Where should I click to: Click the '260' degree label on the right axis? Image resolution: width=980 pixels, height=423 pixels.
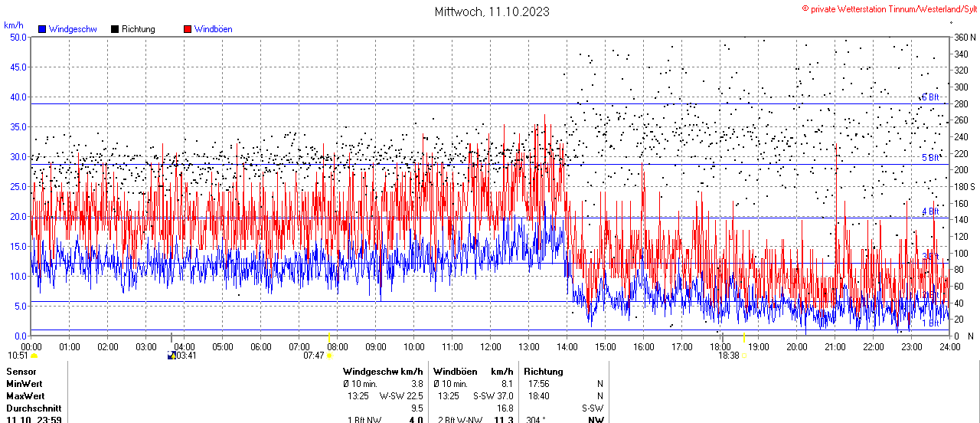[x=961, y=120]
